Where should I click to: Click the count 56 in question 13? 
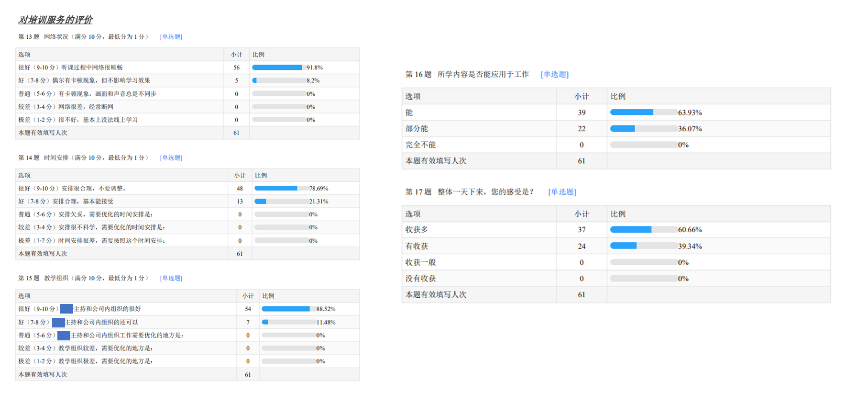tap(237, 67)
